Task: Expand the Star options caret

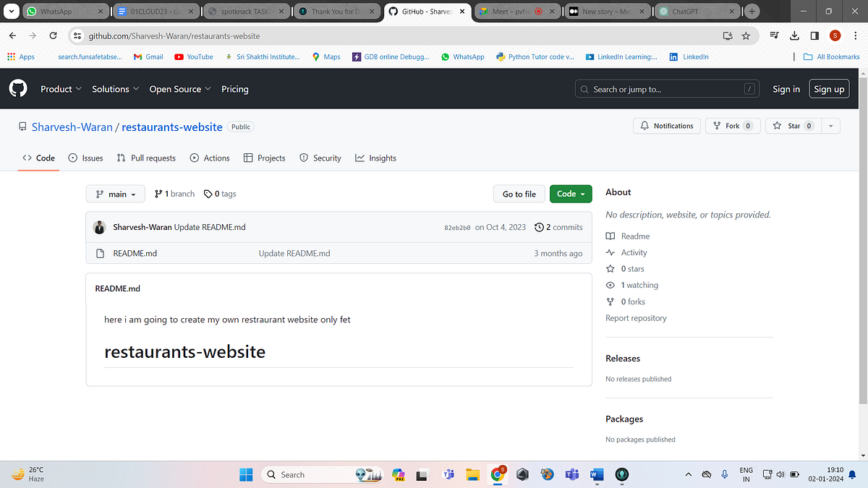Action: tap(830, 125)
